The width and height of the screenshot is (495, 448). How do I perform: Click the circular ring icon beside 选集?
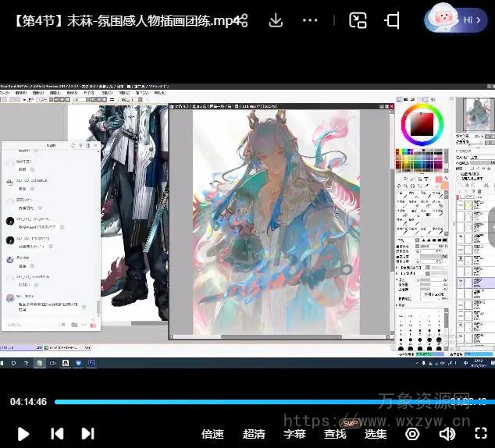[x=412, y=433]
